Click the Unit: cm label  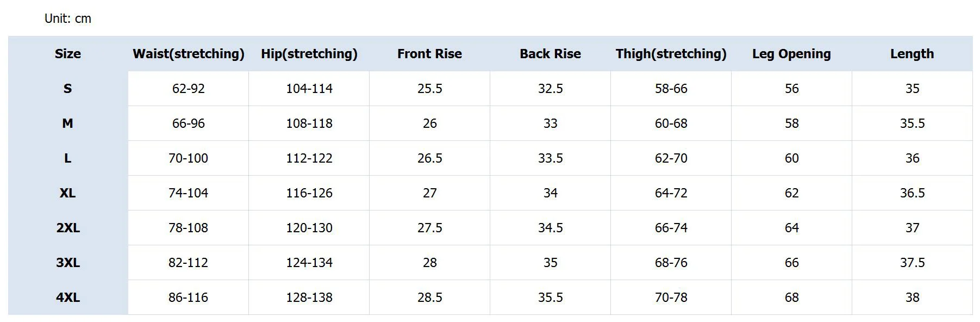(x=68, y=18)
